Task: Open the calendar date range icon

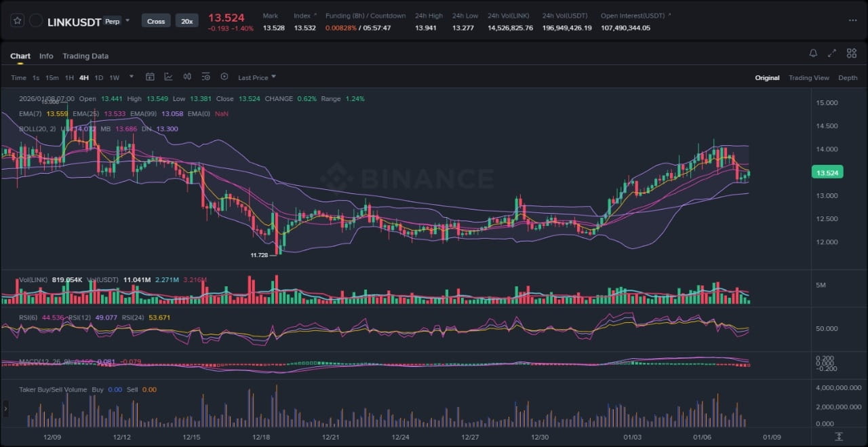Action: tap(150, 77)
